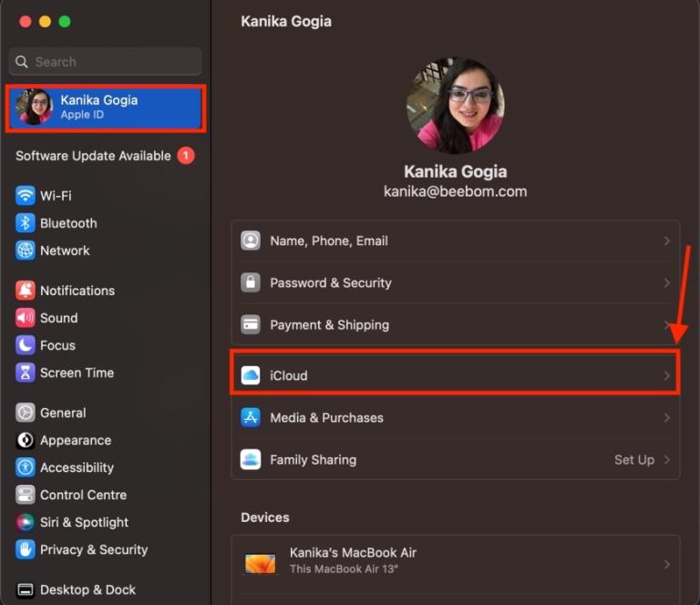Open Software Update Available

coord(105,156)
